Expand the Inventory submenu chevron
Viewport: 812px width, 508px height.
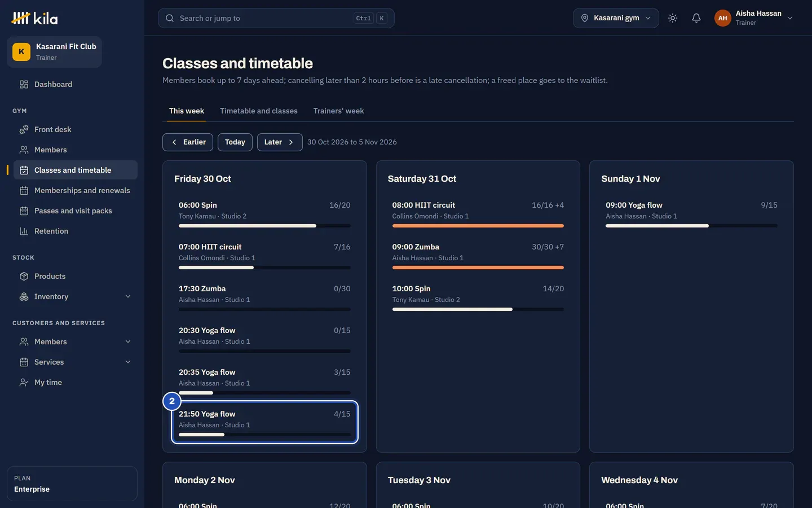click(x=128, y=296)
